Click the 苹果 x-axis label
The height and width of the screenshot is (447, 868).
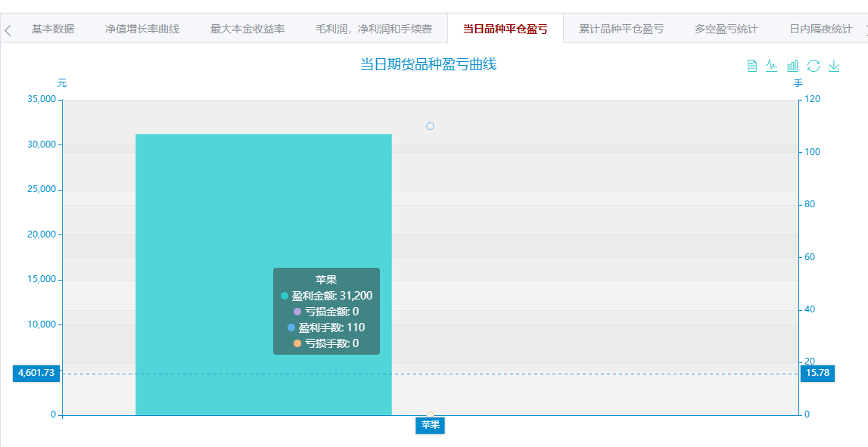[x=430, y=425]
